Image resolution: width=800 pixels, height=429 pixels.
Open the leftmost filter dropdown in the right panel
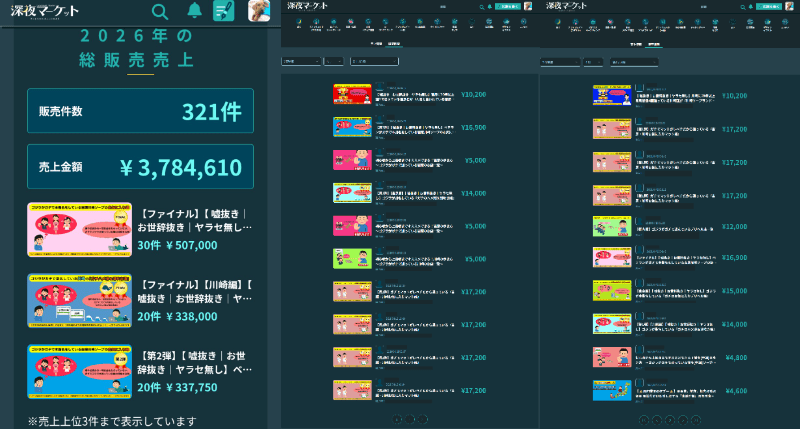point(561,62)
